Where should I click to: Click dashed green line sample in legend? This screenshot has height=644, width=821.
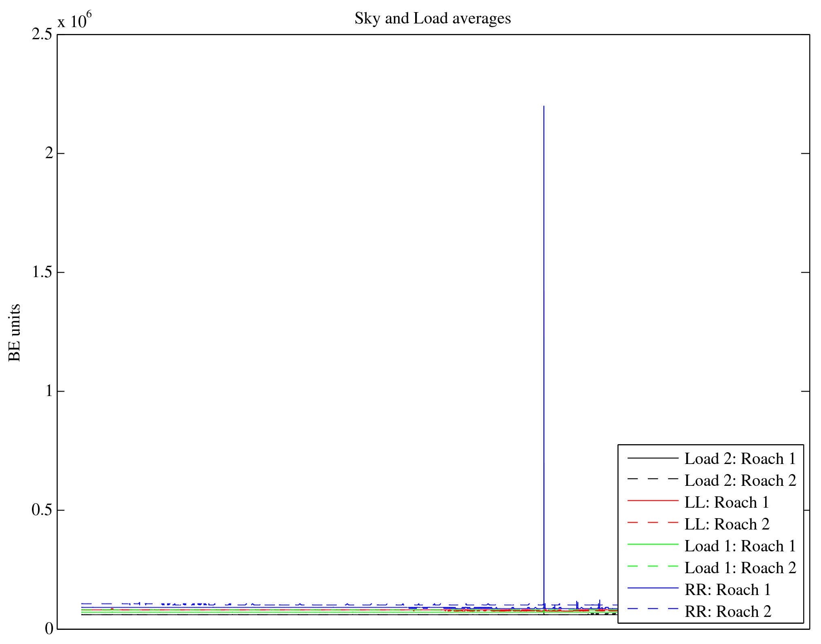[653, 566]
